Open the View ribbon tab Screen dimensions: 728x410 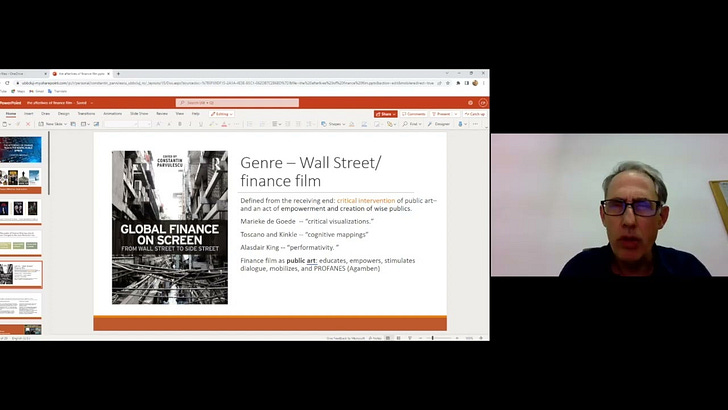180,114
